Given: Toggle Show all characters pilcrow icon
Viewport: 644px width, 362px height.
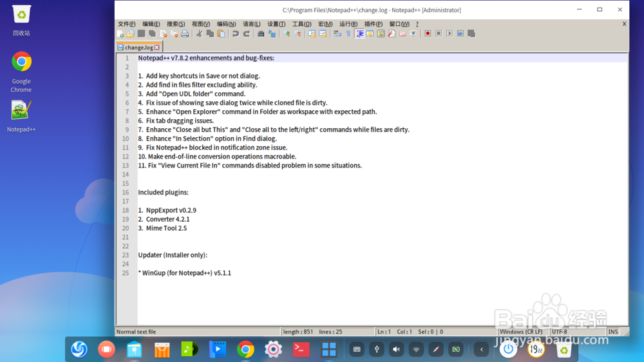Looking at the screenshot, I should (348, 33).
